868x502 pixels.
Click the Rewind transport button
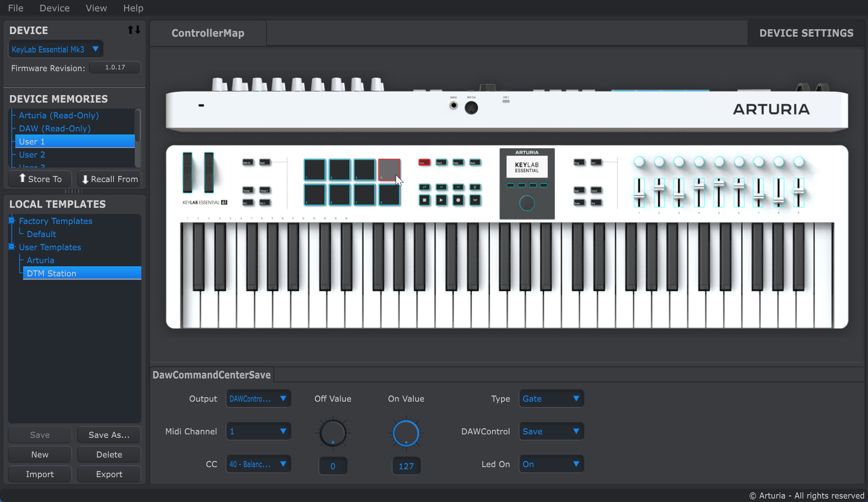click(x=441, y=187)
